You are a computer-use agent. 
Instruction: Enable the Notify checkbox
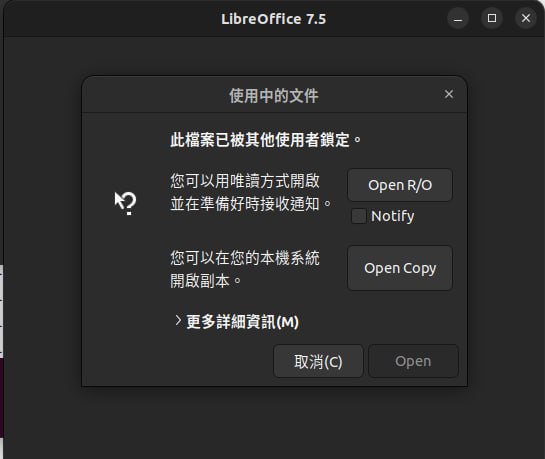click(358, 216)
